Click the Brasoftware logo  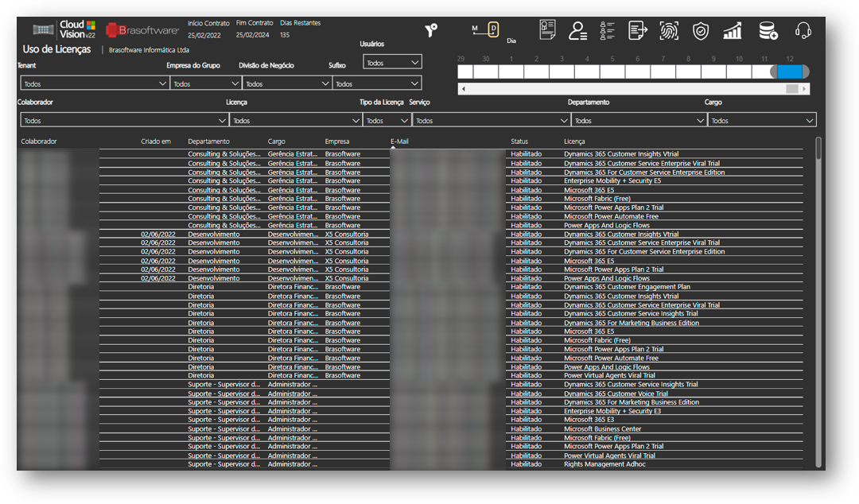pos(142,30)
